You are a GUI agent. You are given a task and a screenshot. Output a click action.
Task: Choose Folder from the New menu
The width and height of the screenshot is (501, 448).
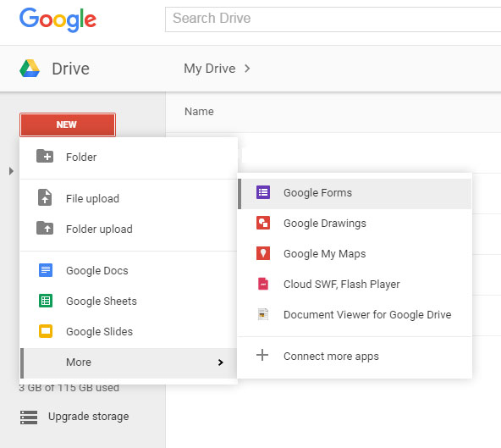pos(129,157)
